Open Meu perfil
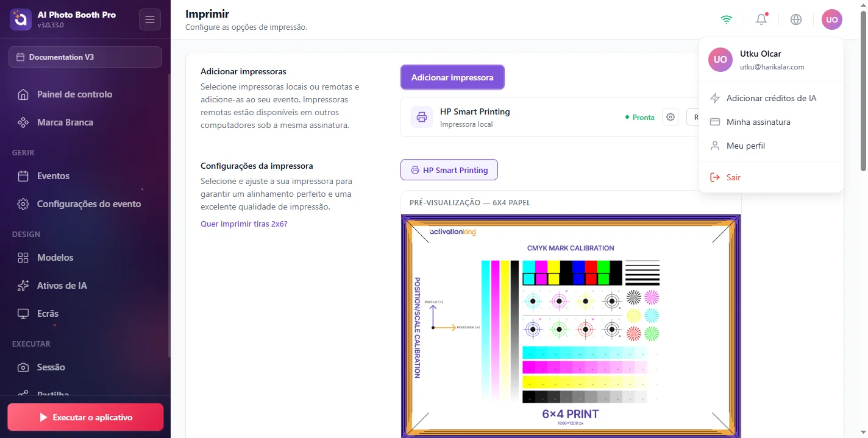Image resolution: width=868 pixels, height=438 pixels. click(x=771, y=146)
